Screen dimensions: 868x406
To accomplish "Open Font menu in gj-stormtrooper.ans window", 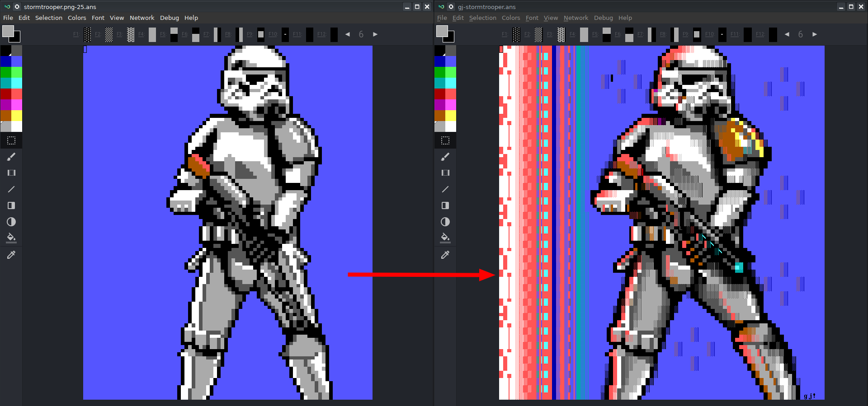I will (x=532, y=18).
